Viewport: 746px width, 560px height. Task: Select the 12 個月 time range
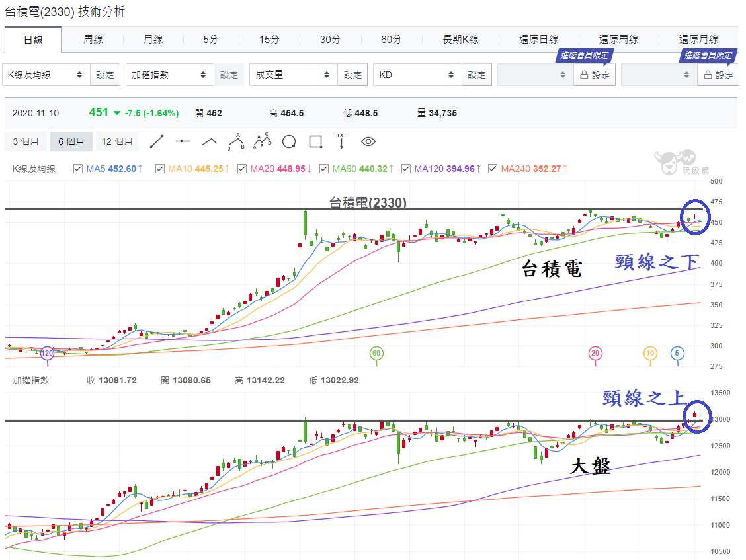(117, 141)
